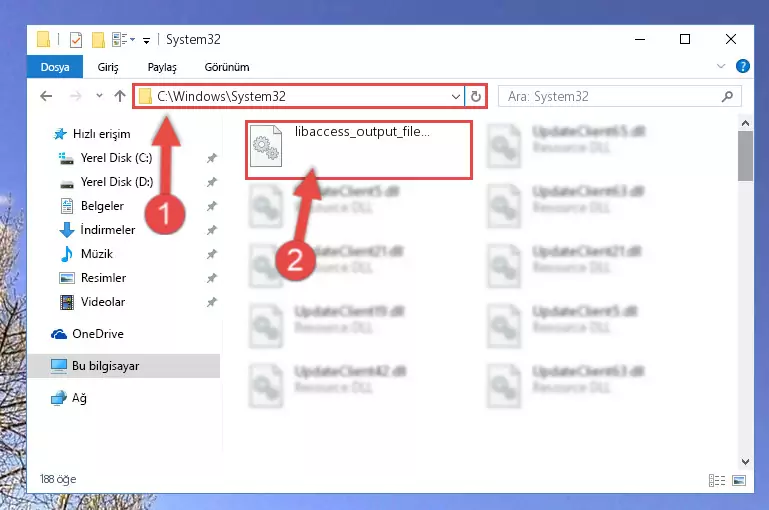Click the pin icon next to Resimler
The image size is (769, 510).
211,278
